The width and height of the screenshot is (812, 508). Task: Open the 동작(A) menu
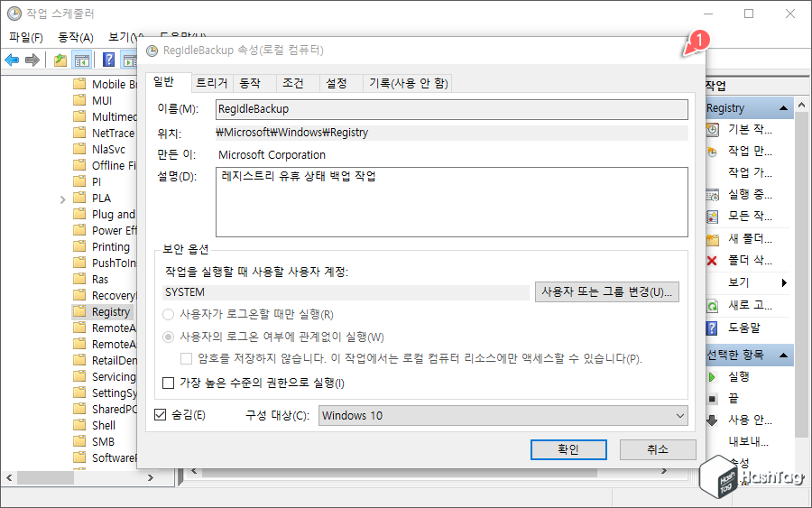coord(76,37)
